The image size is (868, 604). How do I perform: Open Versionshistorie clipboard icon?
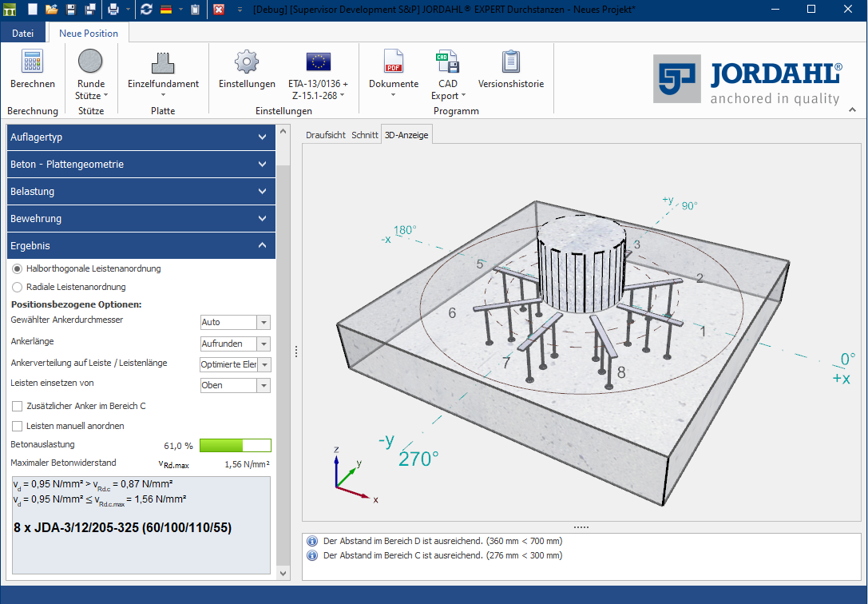(x=511, y=61)
